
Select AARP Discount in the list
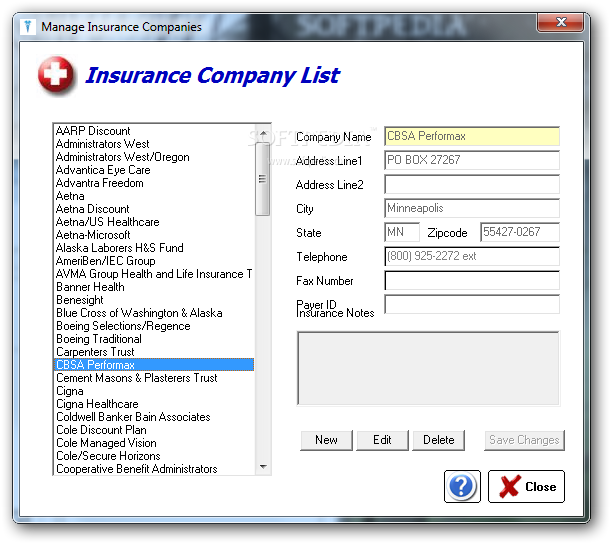154,131
